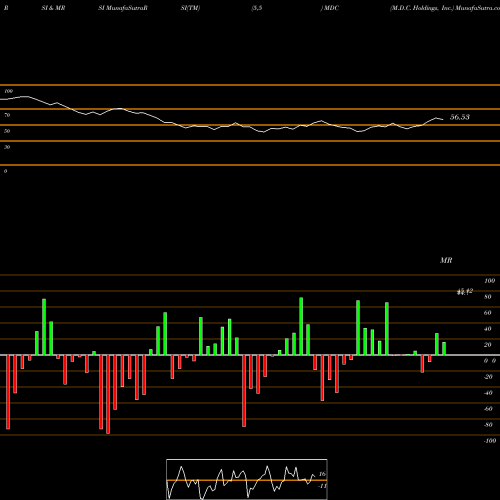500x500 pixels.
Task: Click the RSI 100 axis label
Action: [x=9, y=91]
